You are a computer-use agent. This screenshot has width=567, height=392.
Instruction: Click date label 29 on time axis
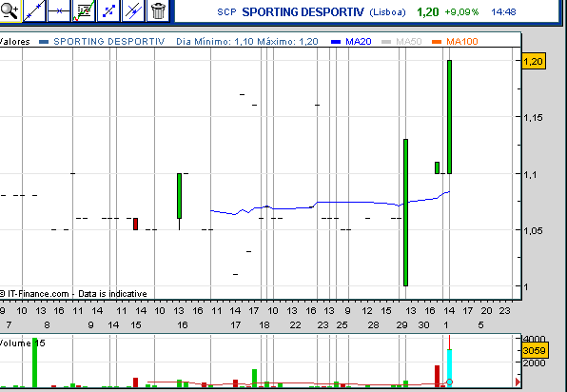[x=402, y=324]
